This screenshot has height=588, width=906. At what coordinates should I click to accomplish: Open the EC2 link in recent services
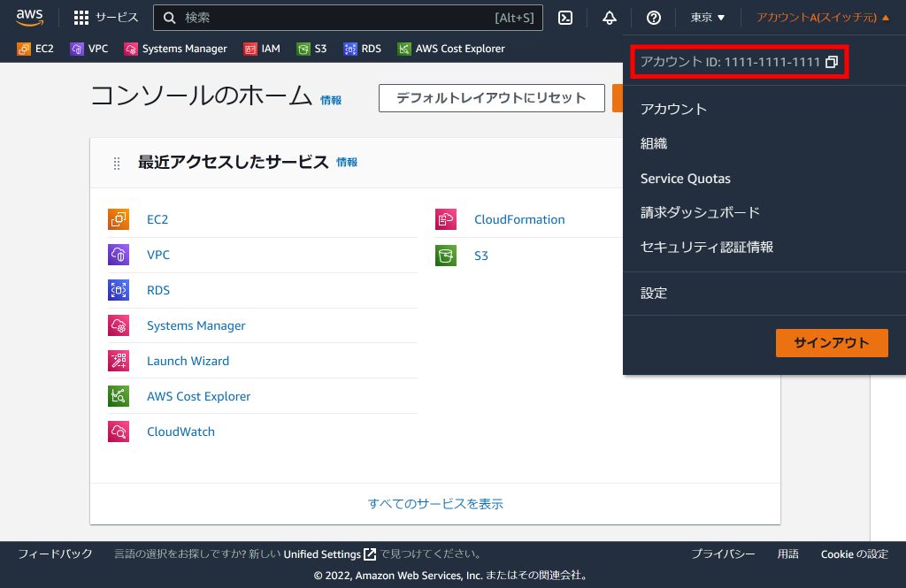coord(157,219)
